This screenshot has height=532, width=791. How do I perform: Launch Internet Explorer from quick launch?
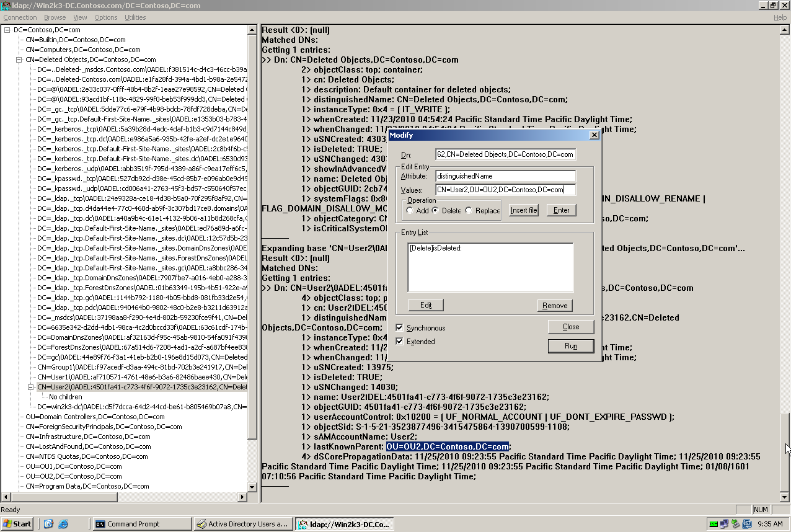63,524
